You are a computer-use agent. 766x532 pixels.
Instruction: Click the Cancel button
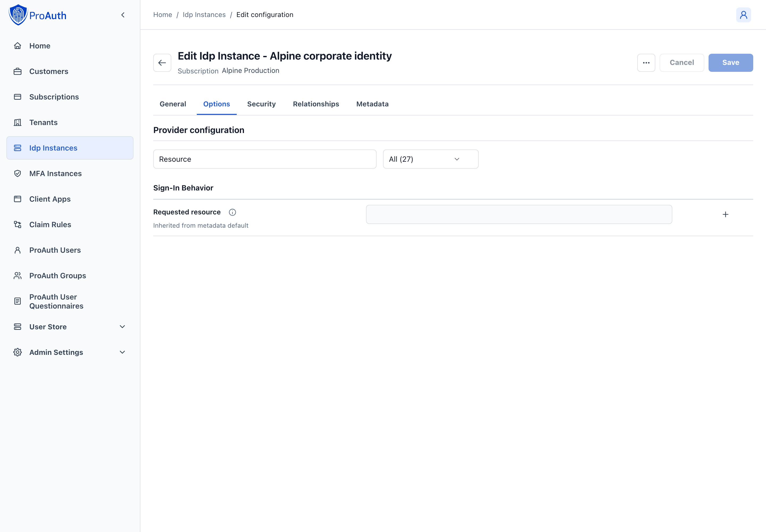[682, 63]
